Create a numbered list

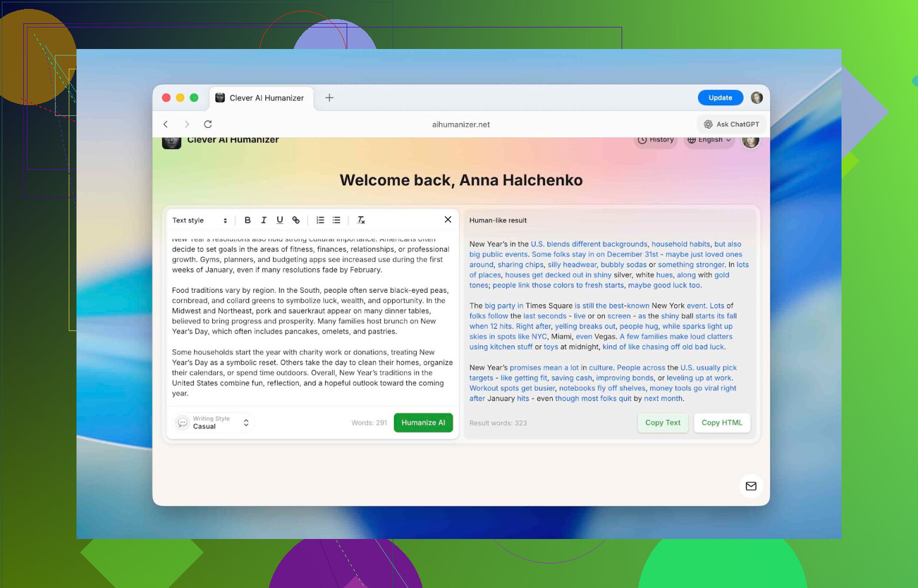(320, 220)
